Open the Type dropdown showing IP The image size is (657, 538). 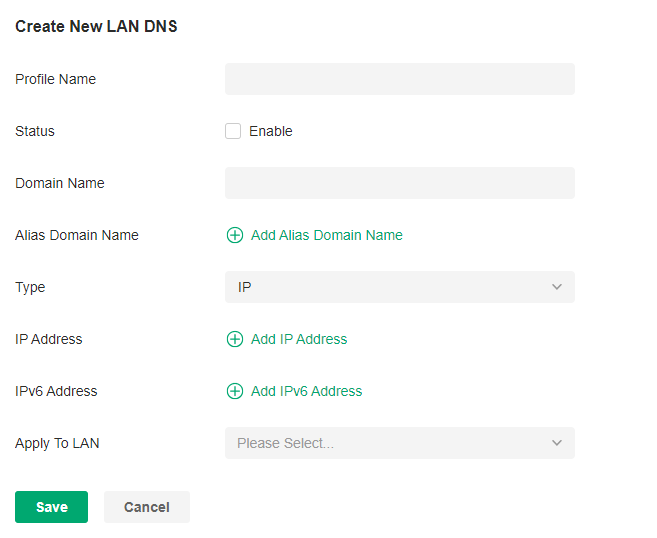400,287
